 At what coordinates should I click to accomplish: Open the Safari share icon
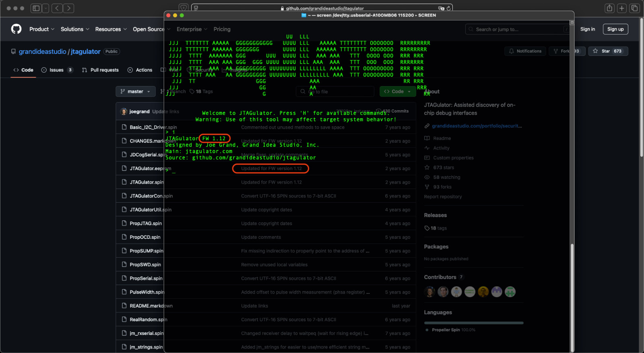point(609,8)
